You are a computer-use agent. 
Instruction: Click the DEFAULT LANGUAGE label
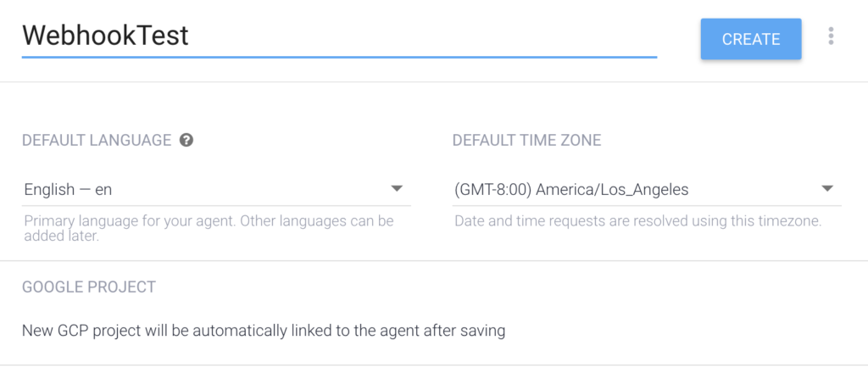[x=97, y=140]
